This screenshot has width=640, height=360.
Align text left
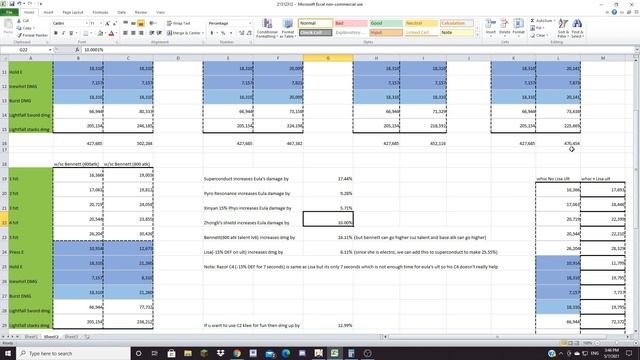[x=125, y=33]
